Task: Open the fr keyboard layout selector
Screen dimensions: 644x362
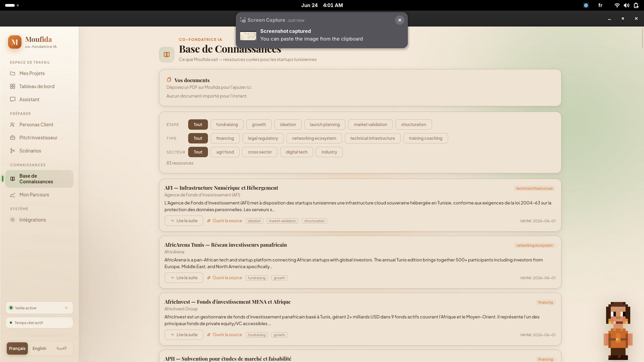Action: point(600,5)
